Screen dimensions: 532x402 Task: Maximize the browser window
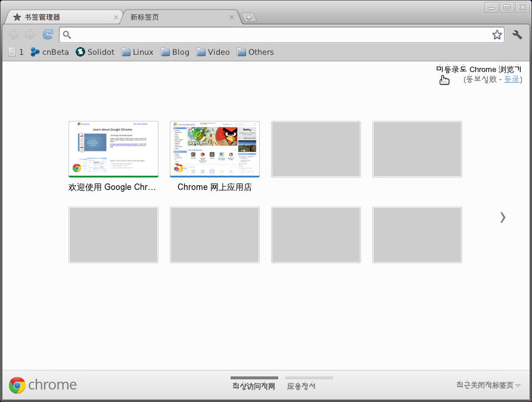click(x=507, y=7)
